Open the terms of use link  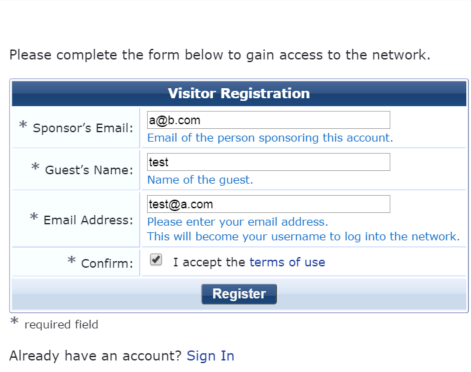(x=287, y=262)
